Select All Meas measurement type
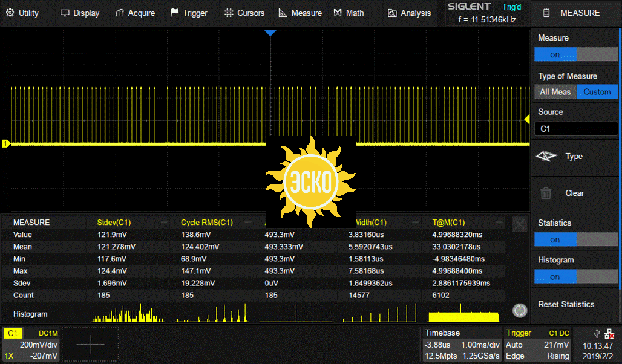Viewport: 622px width, 364px height. [555, 92]
